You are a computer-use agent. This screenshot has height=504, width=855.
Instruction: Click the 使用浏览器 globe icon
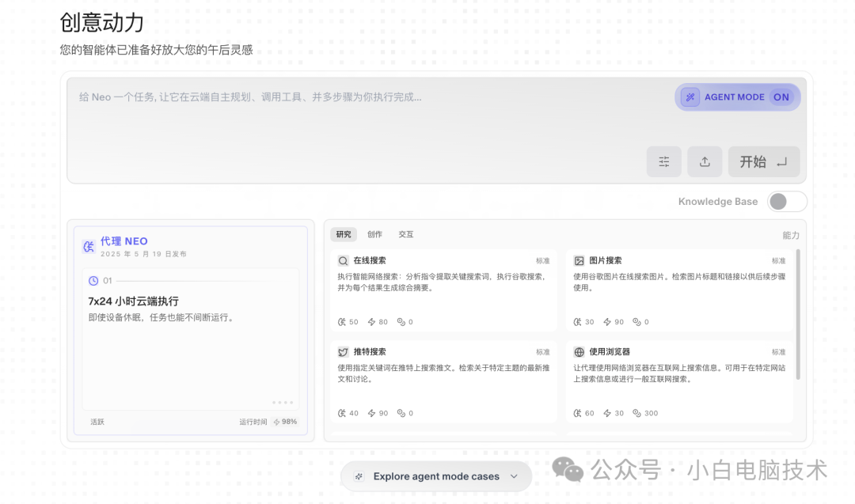(580, 351)
